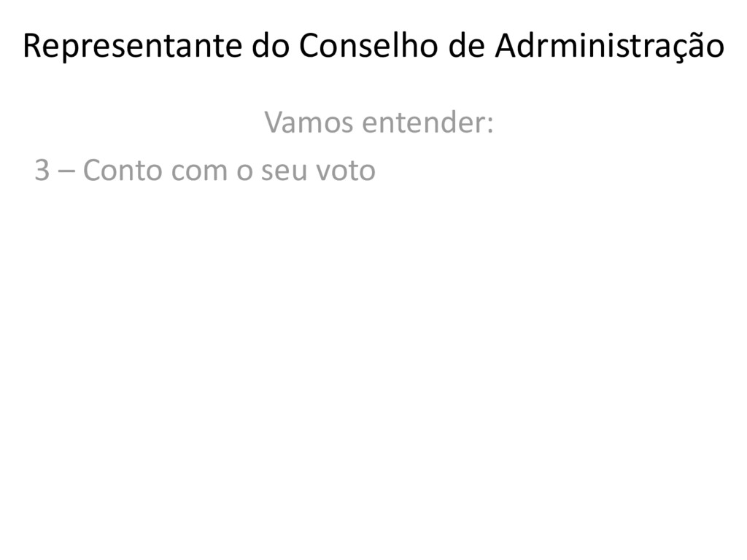Click the word "Representante" in the title

[x=133, y=47]
